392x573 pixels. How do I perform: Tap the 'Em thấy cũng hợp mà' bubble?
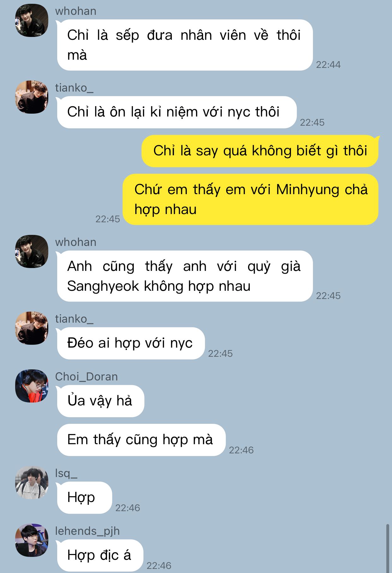pos(141,440)
